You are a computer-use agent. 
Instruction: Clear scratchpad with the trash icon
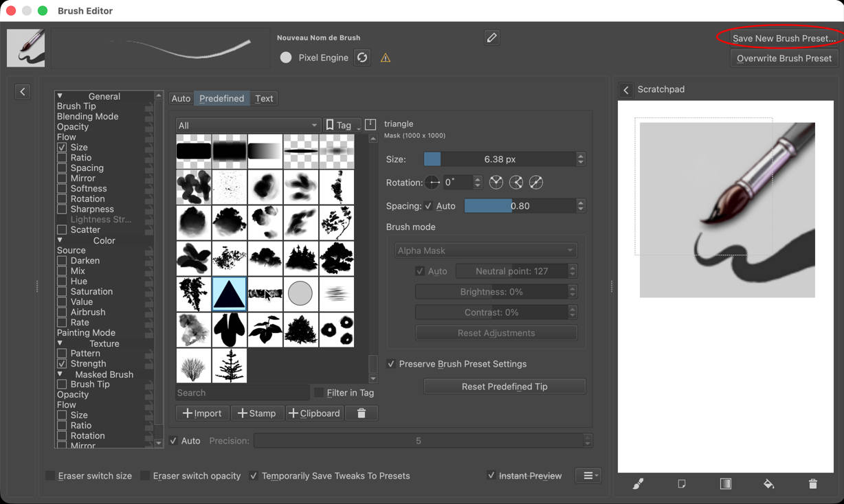tap(813, 484)
